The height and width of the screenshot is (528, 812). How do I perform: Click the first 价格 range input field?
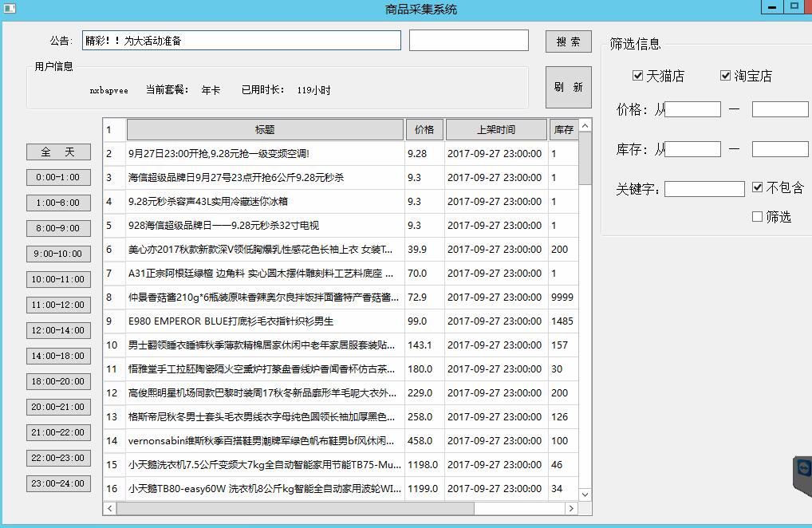tap(691, 108)
